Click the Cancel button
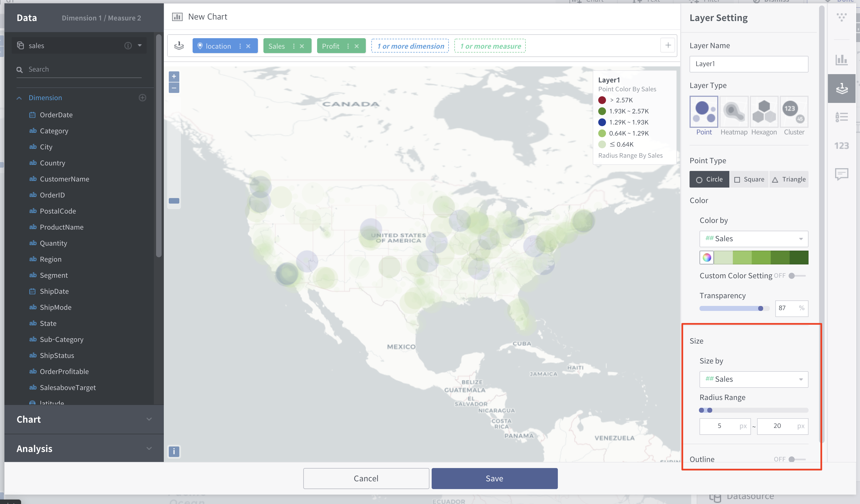The width and height of the screenshot is (860, 504). pyautogui.click(x=366, y=478)
